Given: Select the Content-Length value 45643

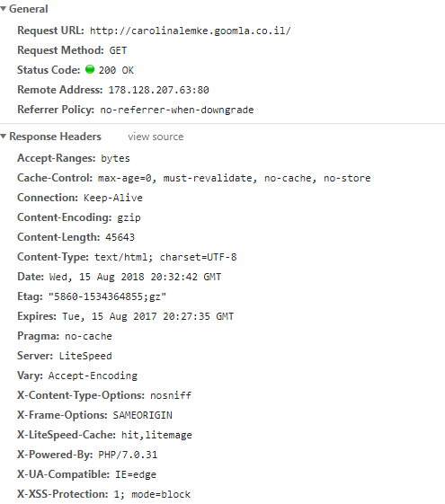Looking at the screenshot, I should [120, 237].
